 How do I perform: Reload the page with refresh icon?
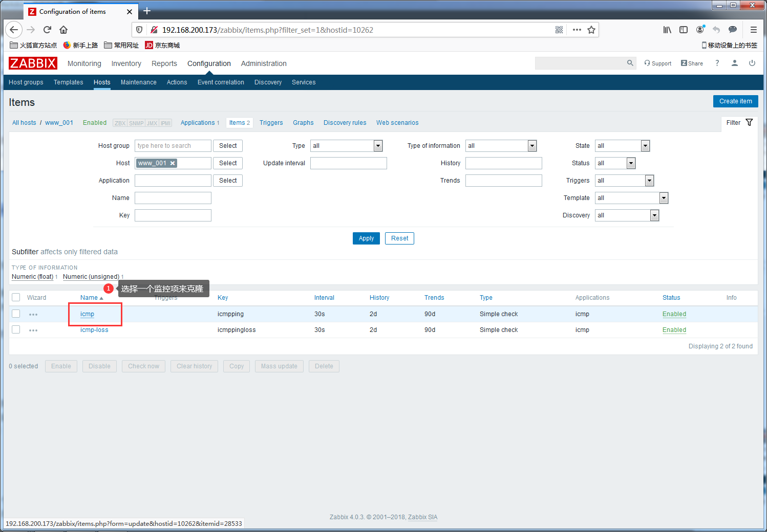click(47, 30)
